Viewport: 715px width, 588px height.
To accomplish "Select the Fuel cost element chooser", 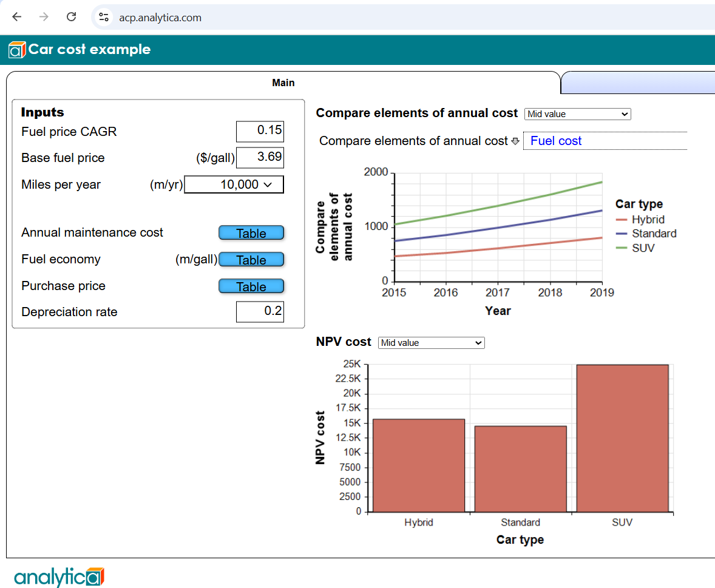I will (605, 141).
